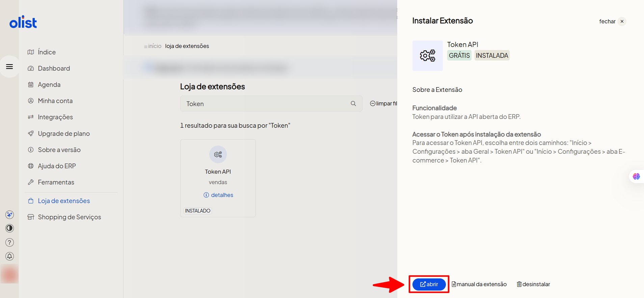Click the '1 resultado para sua busca' text

(235, 125)
